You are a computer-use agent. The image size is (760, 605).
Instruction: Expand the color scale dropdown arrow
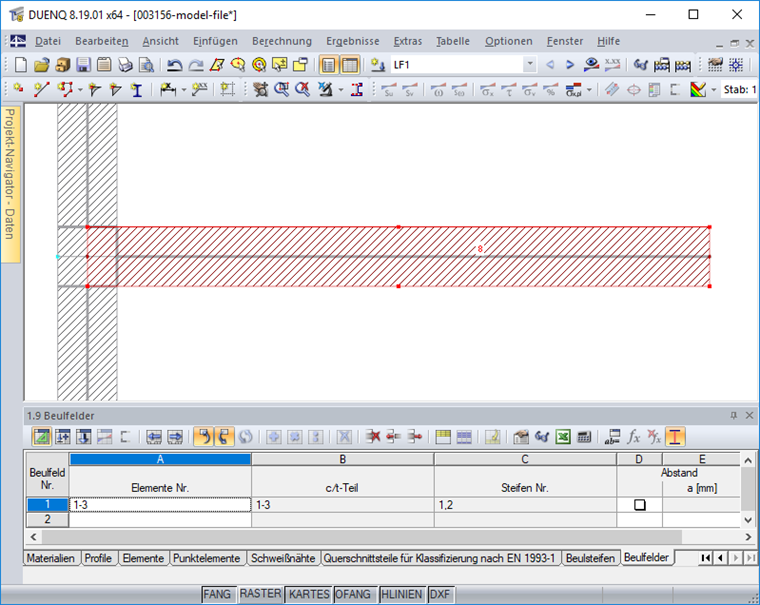(x=713, y=90)
